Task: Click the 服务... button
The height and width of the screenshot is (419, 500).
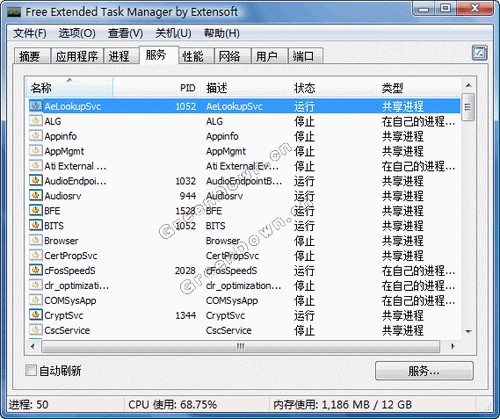Action: (x=424, y=370)
